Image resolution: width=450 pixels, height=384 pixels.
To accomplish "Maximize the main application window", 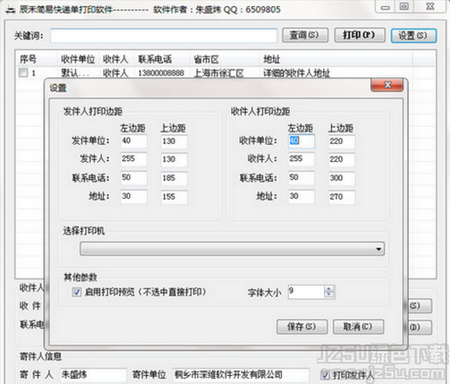I will pyautogui.click(x=404, y=7).
